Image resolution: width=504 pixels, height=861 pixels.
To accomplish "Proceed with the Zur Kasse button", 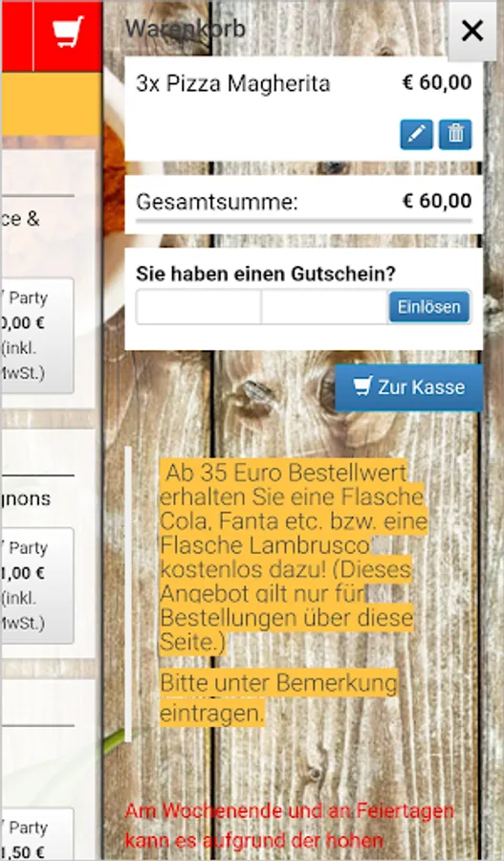I will click(x=409, y=387).
